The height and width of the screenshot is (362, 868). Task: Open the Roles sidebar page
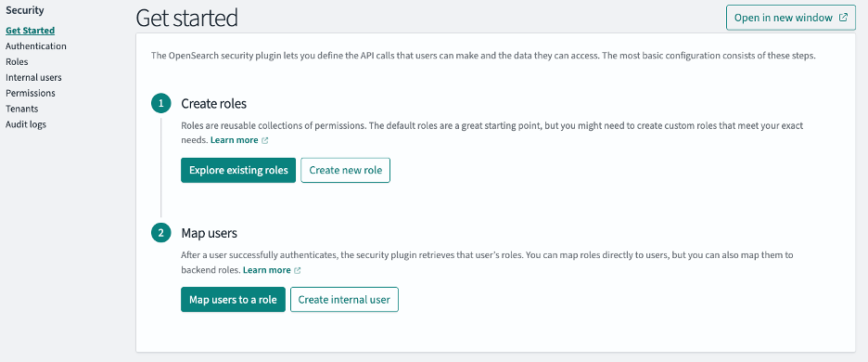pyautogui.click(x=17, y=61)
